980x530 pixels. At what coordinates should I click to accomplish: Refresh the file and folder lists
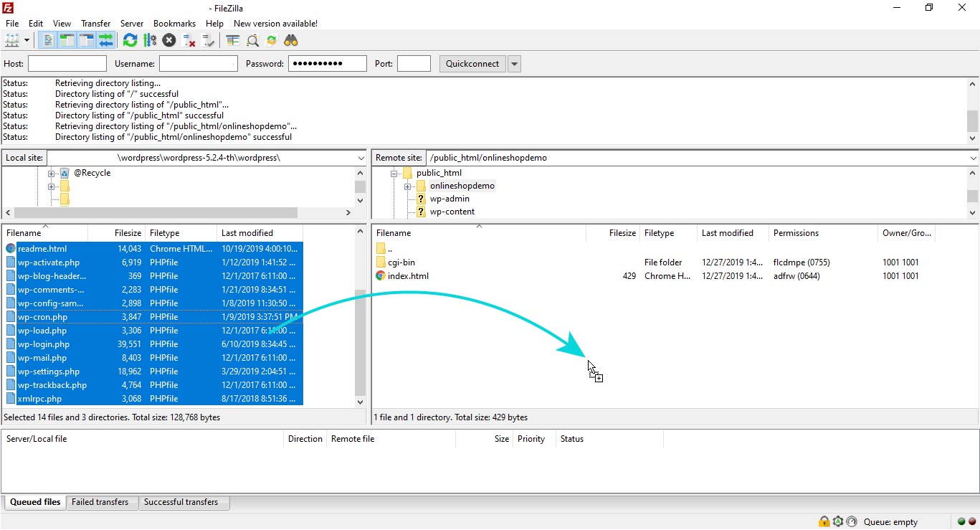[130, 41]
